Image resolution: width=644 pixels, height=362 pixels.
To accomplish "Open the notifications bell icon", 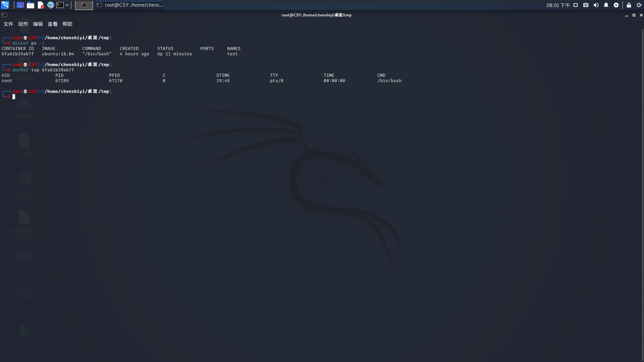I will click(x=606, y=5).
